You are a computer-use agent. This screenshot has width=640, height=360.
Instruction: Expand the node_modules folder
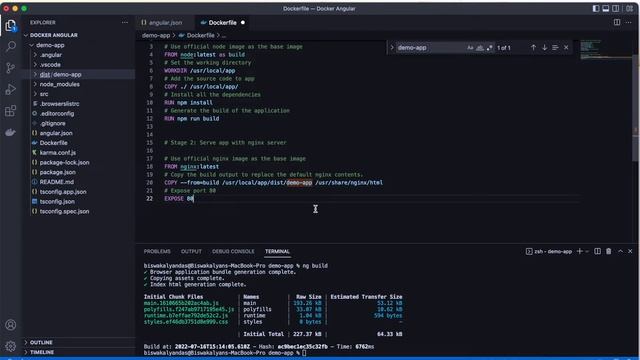(60, 84)
